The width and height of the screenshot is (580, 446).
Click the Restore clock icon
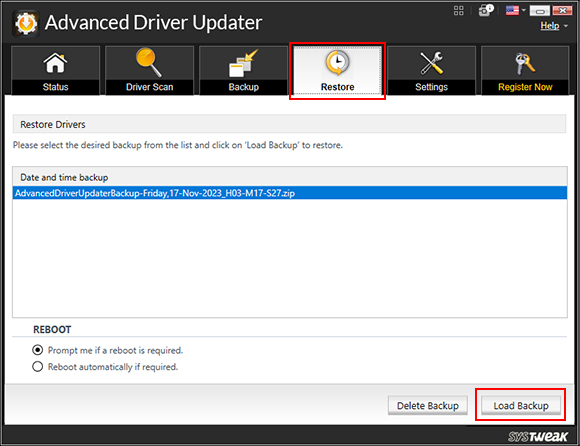337,63
